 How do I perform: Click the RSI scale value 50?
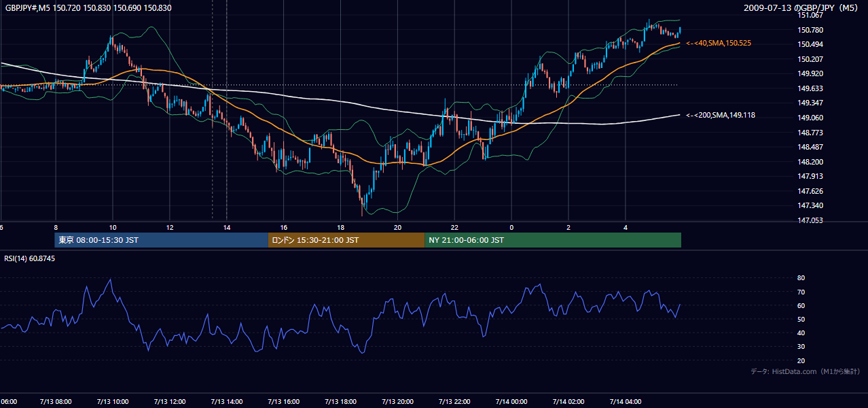801,319
